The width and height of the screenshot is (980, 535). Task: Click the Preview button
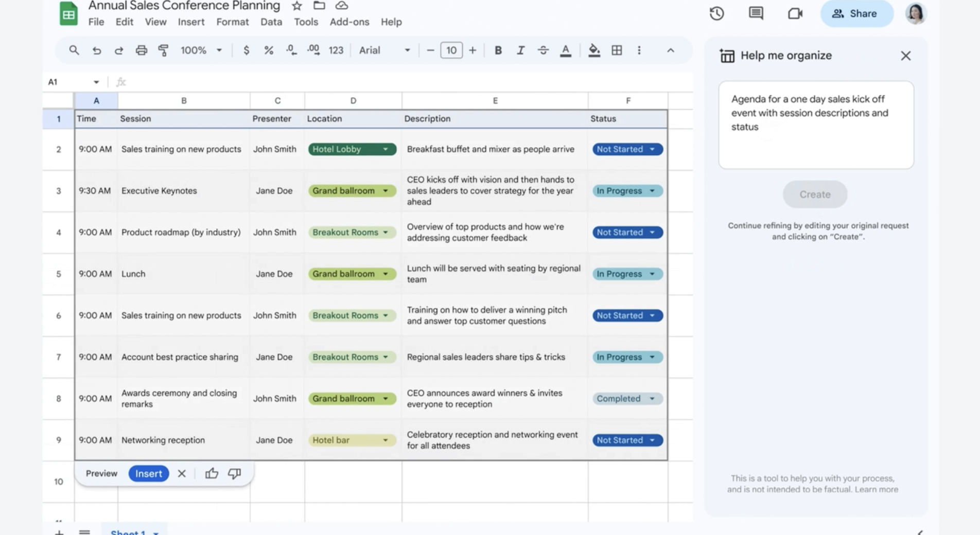pos(101,474)
